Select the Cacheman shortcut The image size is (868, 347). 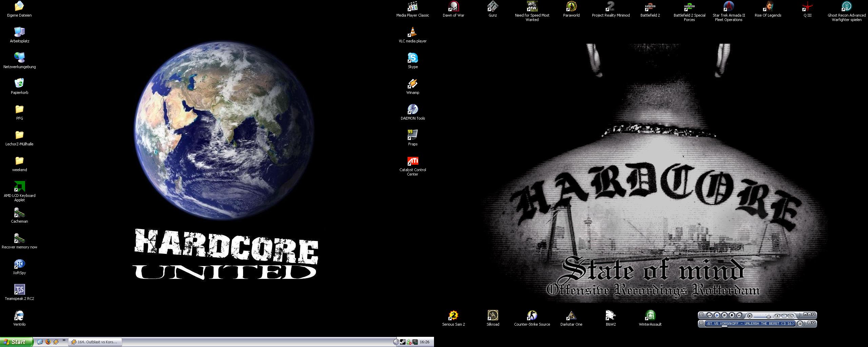pyautogui.click(x=19, y=215)
